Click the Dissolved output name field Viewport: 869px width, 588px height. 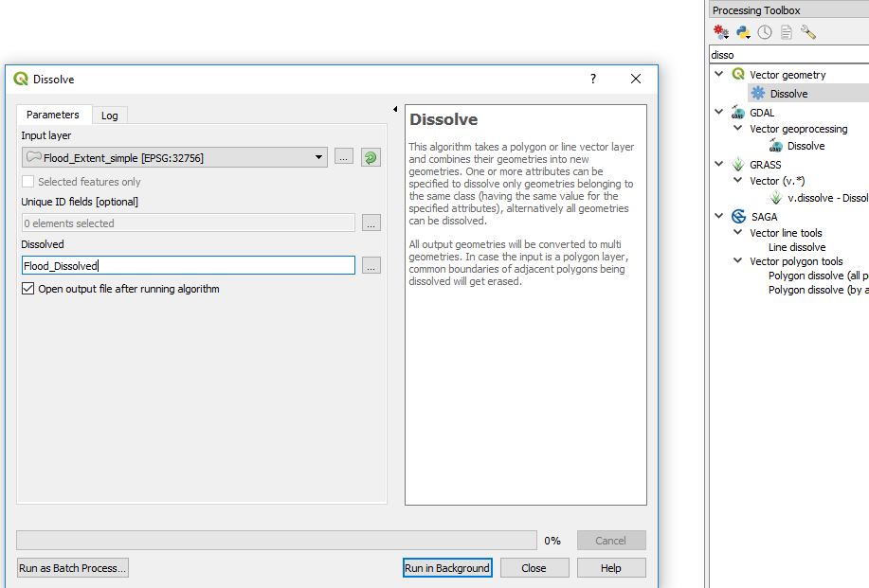coord(188,266)
